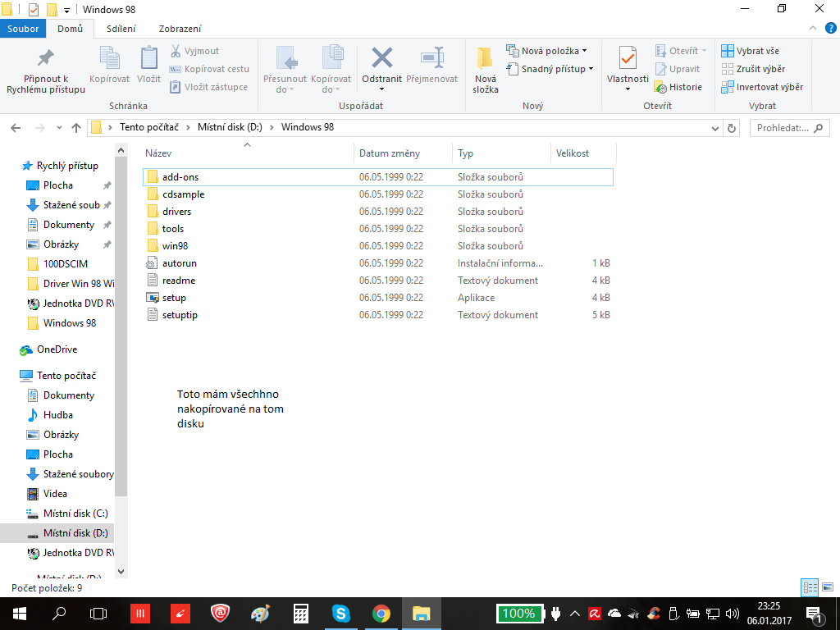Screen dimensions: 840x630
Task: Click Pin to Quick Access (Připnout k Rychlému přístupu)
Action: pyautogui.click(x=46, y=71)
